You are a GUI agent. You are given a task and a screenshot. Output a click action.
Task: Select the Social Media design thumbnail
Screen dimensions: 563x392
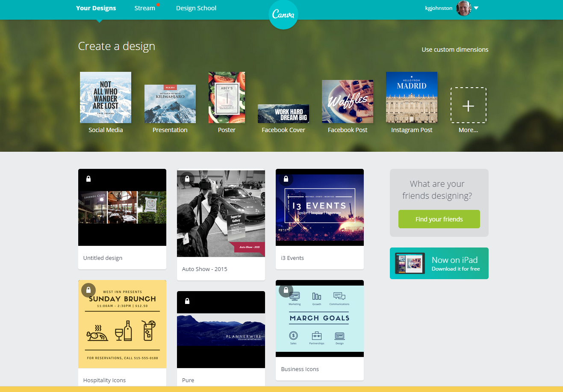[106, 97]
